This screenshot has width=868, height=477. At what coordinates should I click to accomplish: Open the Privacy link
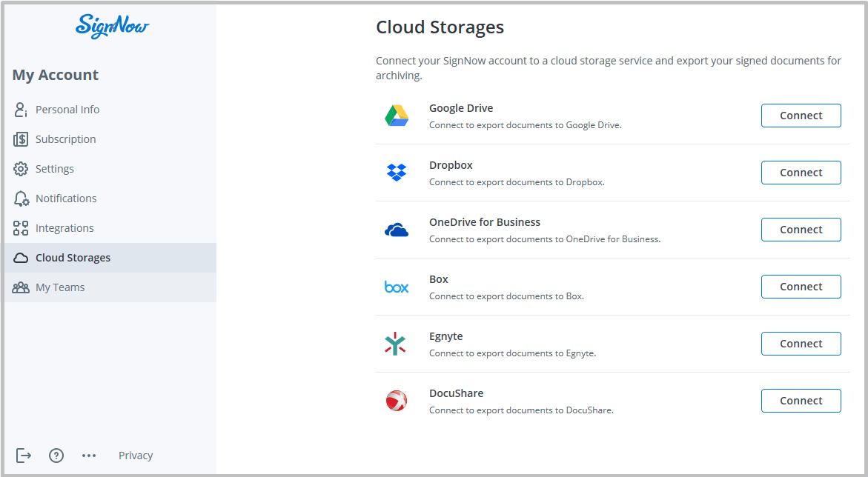(x=136, y=456)
